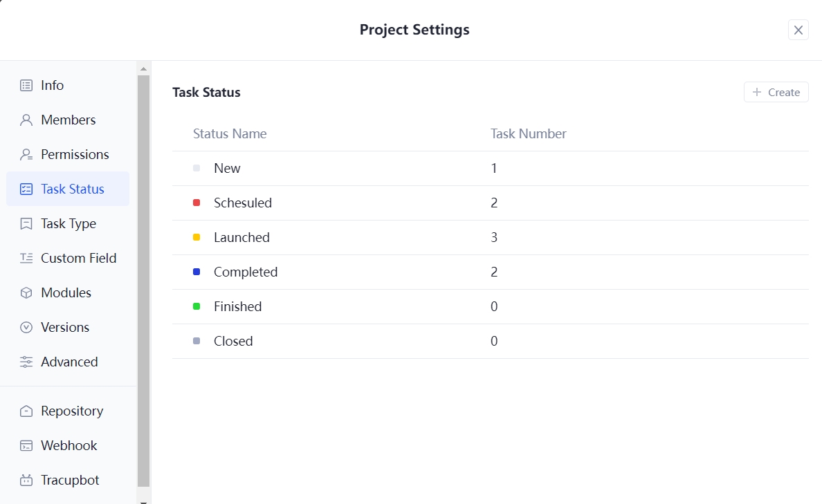Click the red Schesuled color swatch
The height and width of the screenshot is (504, 822).
[x=197, y=203]
